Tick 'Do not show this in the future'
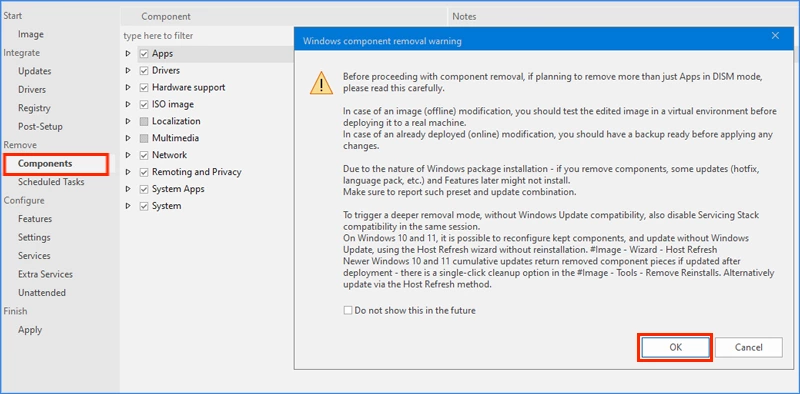 tap(348, 310)
